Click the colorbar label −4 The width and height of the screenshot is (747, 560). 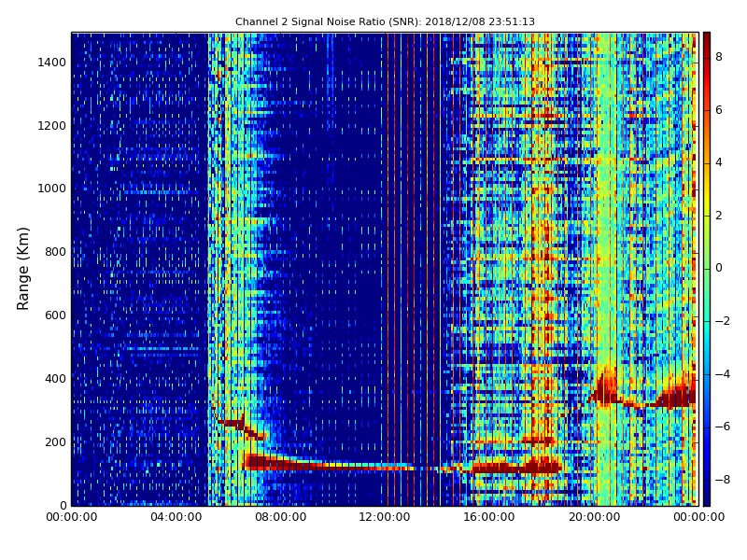click(x=722, y=374)
